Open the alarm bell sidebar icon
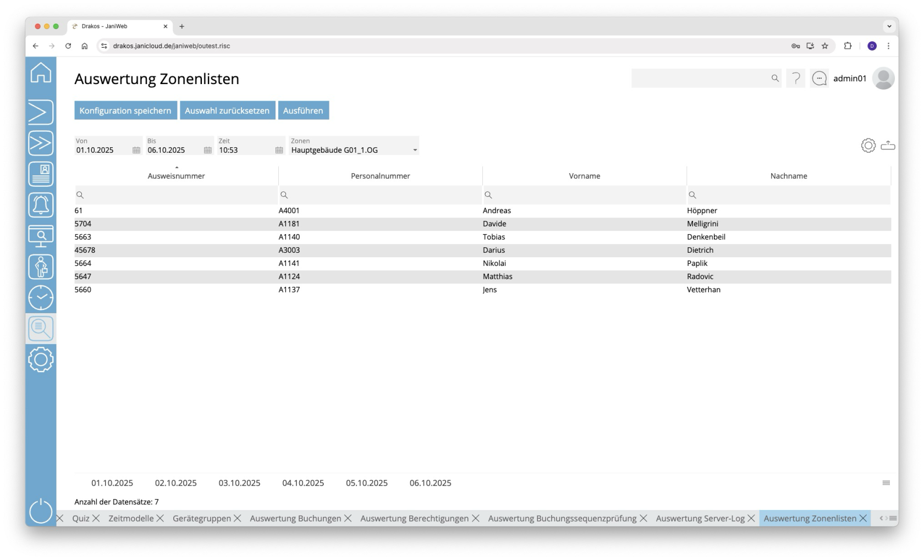Viewport: 924px width, 560px height. pyautogui.click(x=41, y=205)
